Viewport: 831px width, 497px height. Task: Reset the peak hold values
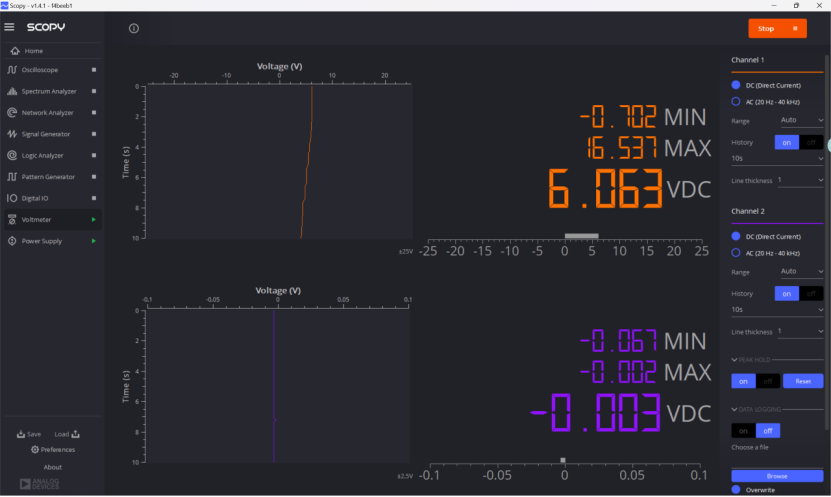coord(803,381)
